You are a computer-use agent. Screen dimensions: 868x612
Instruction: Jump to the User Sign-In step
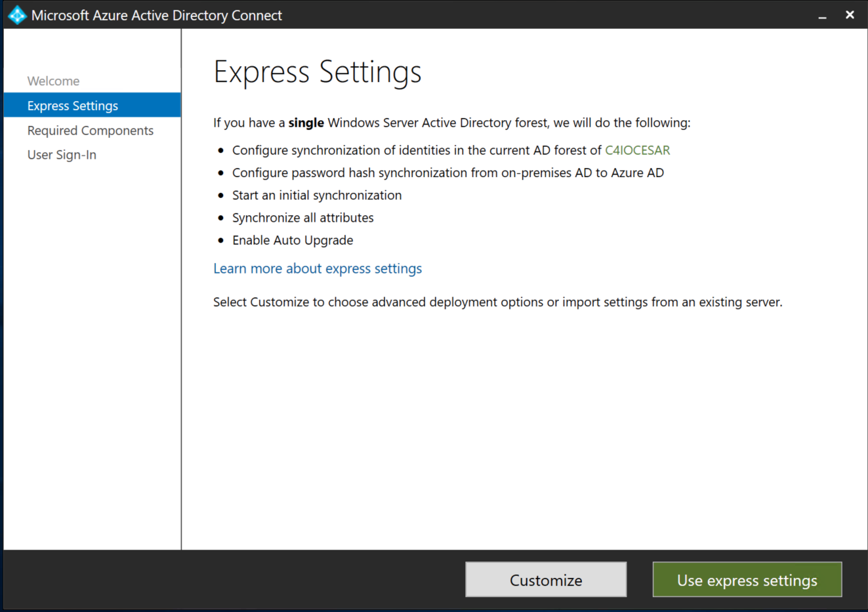tap(62, 155)
